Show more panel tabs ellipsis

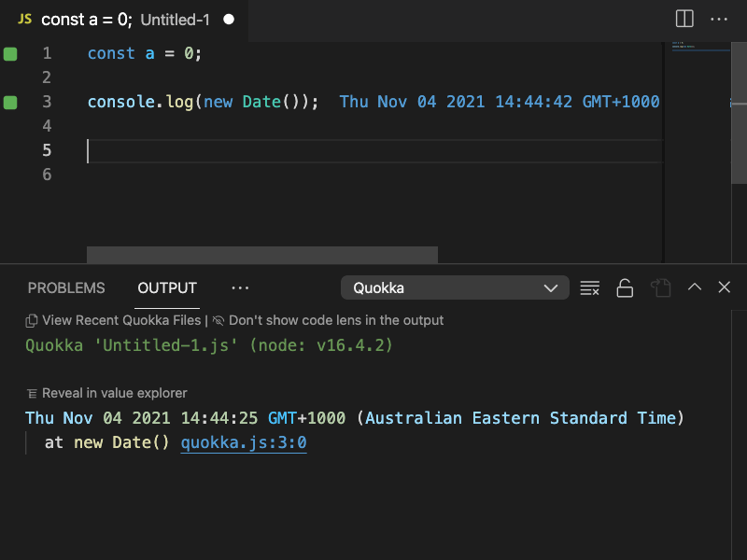click(240, 288)
